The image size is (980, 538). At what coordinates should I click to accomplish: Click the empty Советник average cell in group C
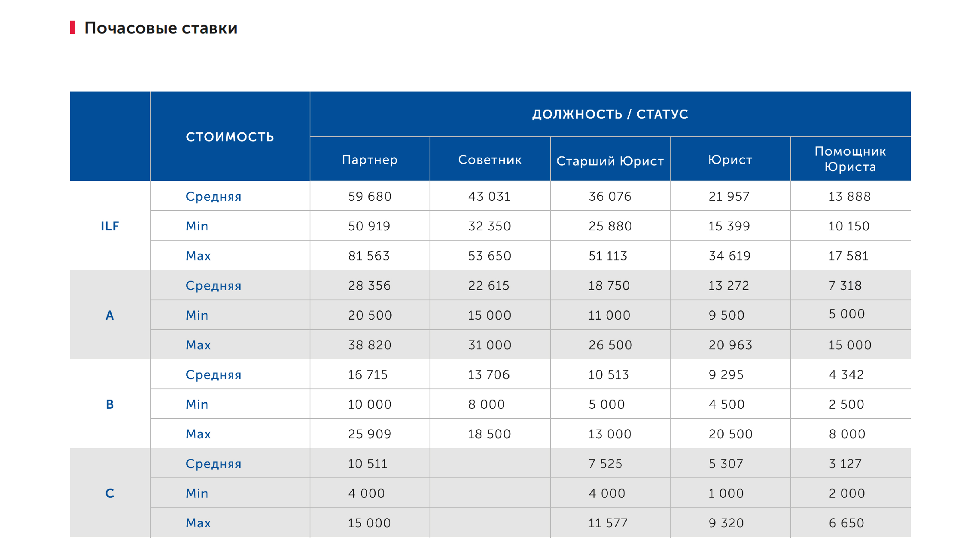click(490, 464)
